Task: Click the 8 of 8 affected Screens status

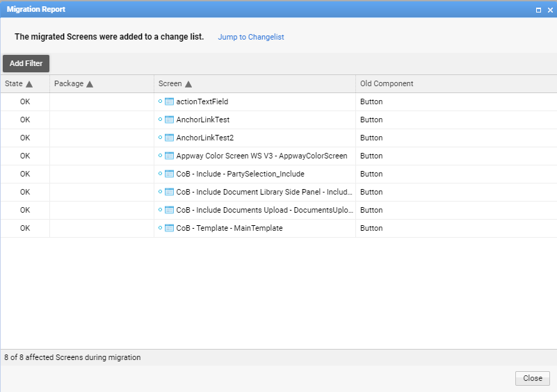Action: pyautogui.click(x=72, y=357)
